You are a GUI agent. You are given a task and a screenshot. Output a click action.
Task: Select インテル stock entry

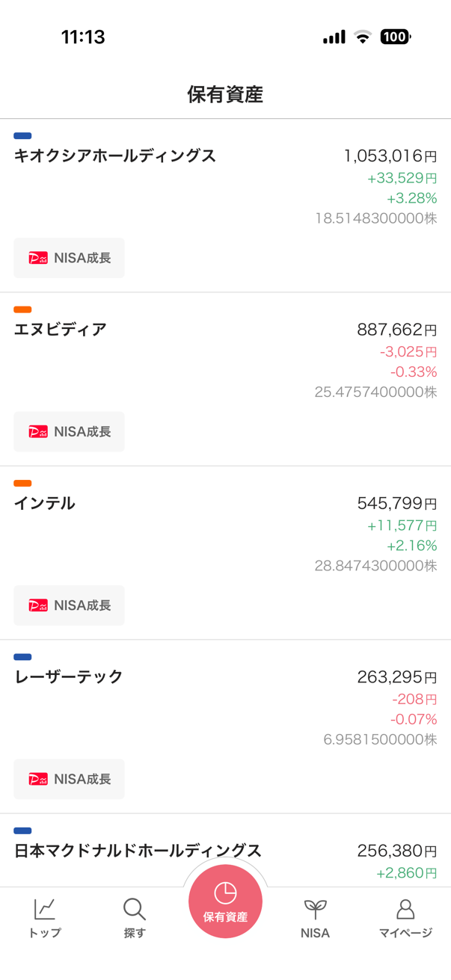[225, 553]
